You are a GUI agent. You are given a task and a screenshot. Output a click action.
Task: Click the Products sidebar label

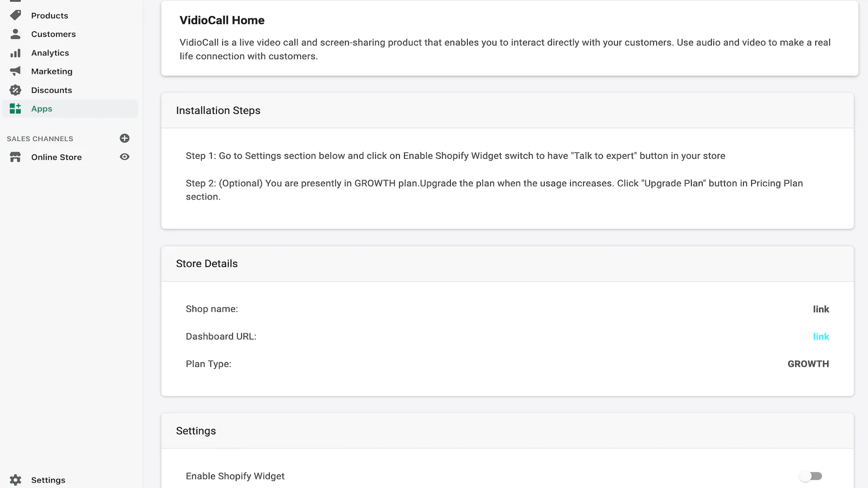tap(49, 16)
